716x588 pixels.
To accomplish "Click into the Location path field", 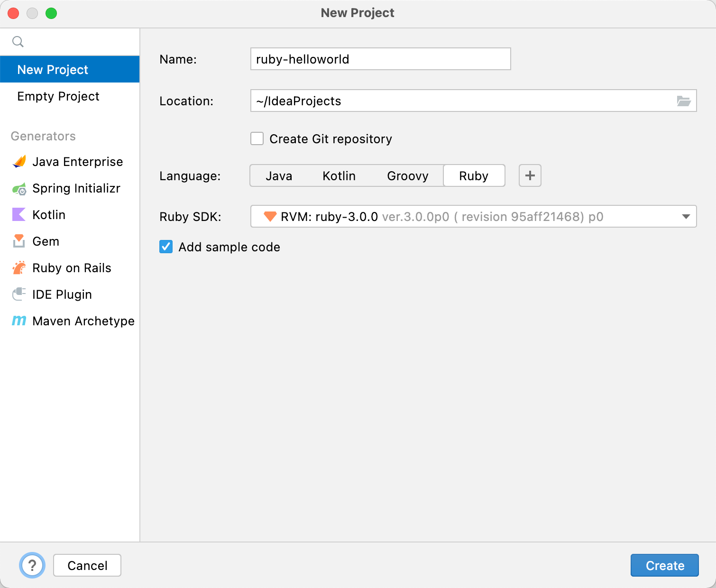I will 473,101.
